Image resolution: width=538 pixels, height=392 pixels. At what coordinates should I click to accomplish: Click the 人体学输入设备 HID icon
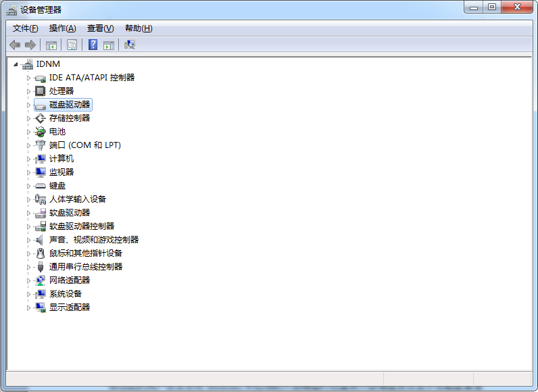point(41,199)
